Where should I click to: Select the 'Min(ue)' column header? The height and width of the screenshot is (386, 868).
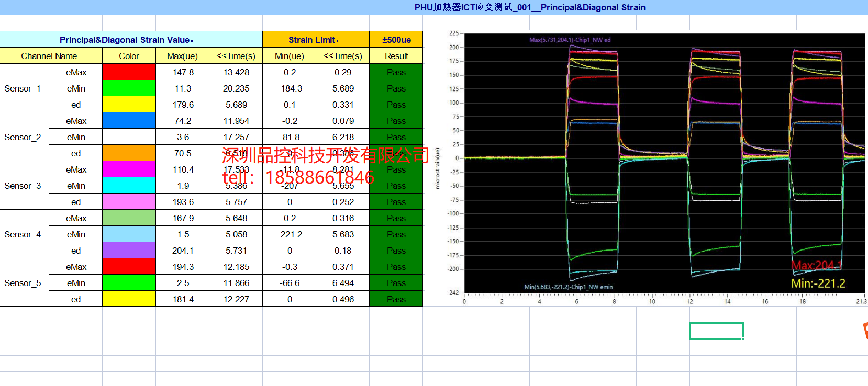(x=289, y=56)
